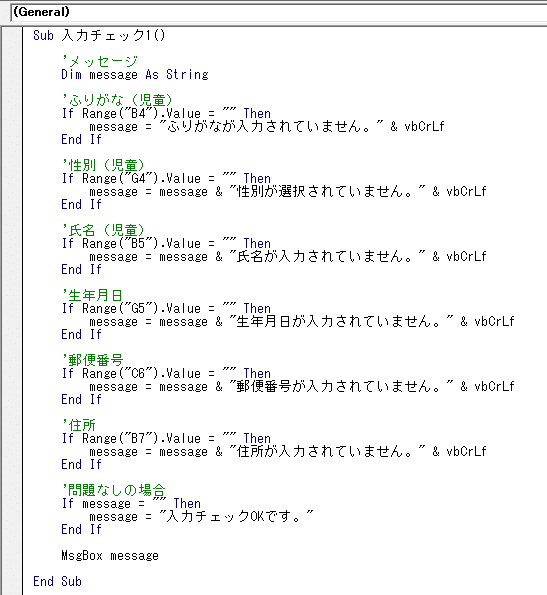Click the 'Dim message As String' line

tap(135, 74)
